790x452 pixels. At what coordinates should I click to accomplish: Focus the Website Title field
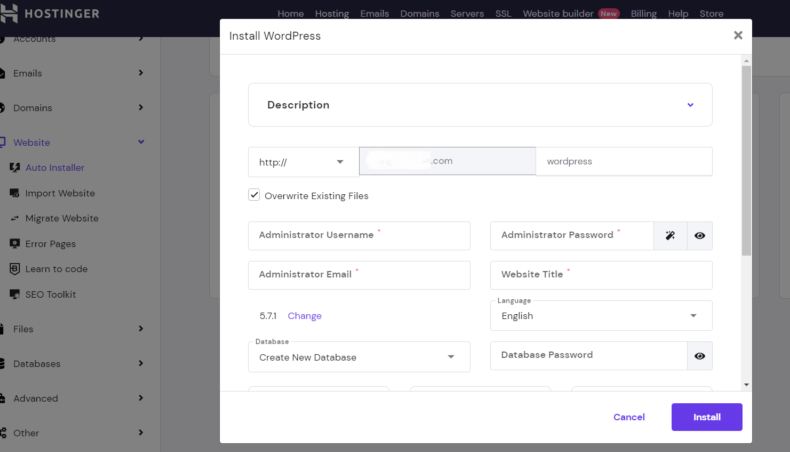coord(601,275)
